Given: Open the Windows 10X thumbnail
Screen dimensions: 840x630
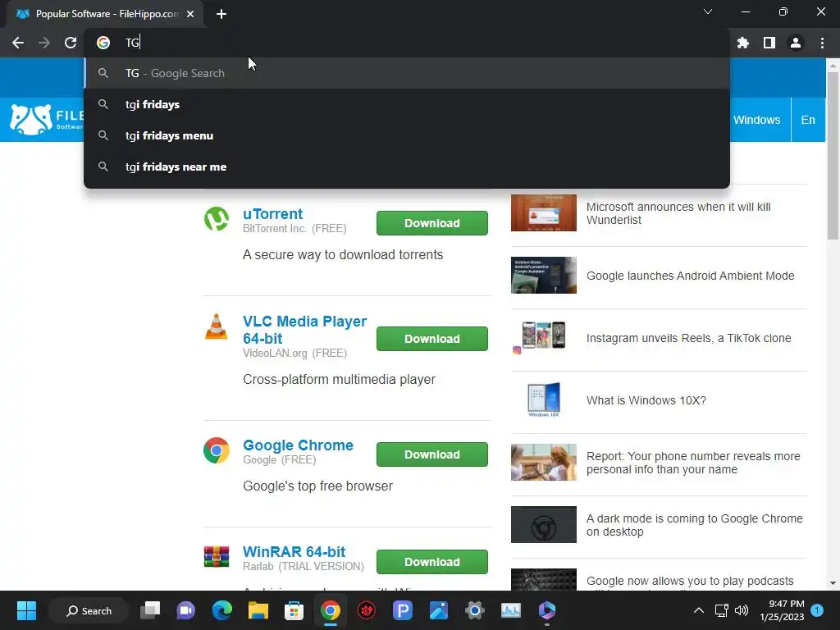Looking at the screenshot, I should [544, 400].
